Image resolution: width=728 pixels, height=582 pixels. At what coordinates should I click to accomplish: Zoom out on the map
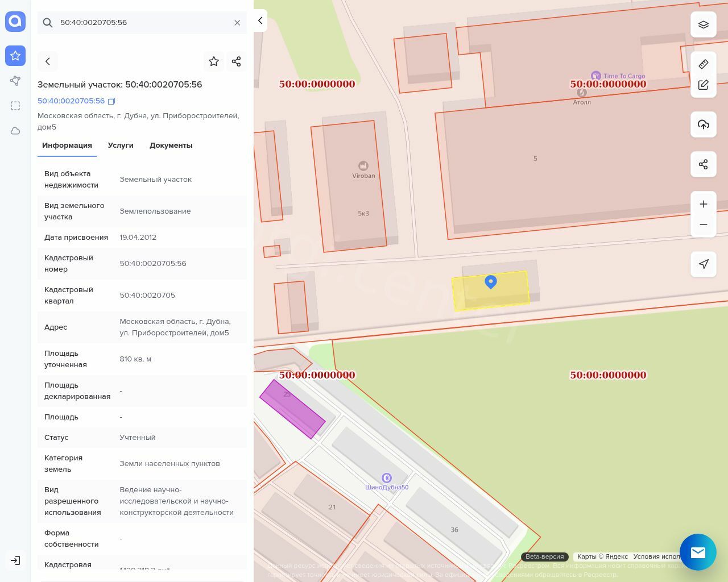(x=703, y=225)
